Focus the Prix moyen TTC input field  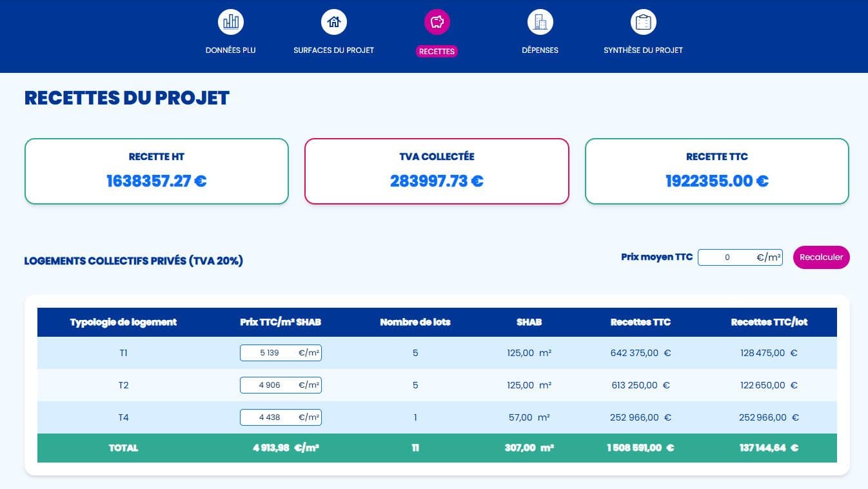727,257
